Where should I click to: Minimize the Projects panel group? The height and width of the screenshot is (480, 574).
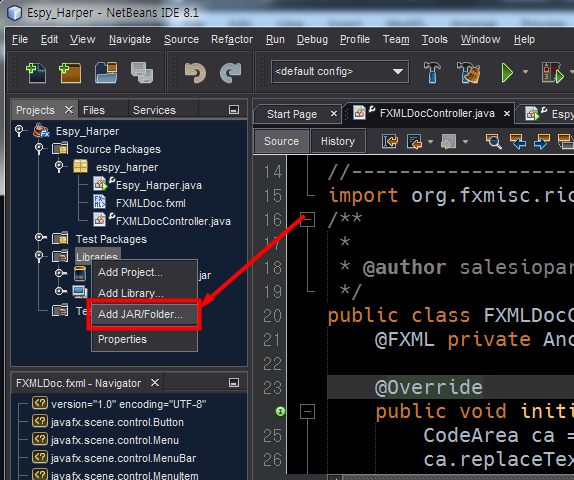coord(234,109)
